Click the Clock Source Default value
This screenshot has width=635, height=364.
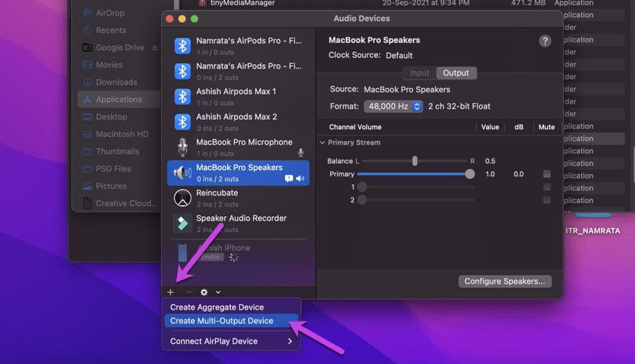click(x=399, y=56)
